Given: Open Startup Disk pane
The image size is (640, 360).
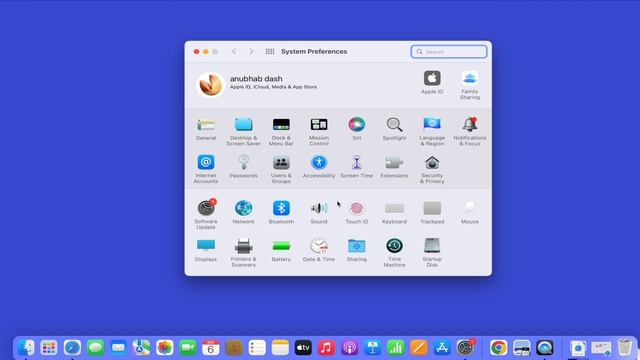Looking at the screenshot, I should click(432, 253).
